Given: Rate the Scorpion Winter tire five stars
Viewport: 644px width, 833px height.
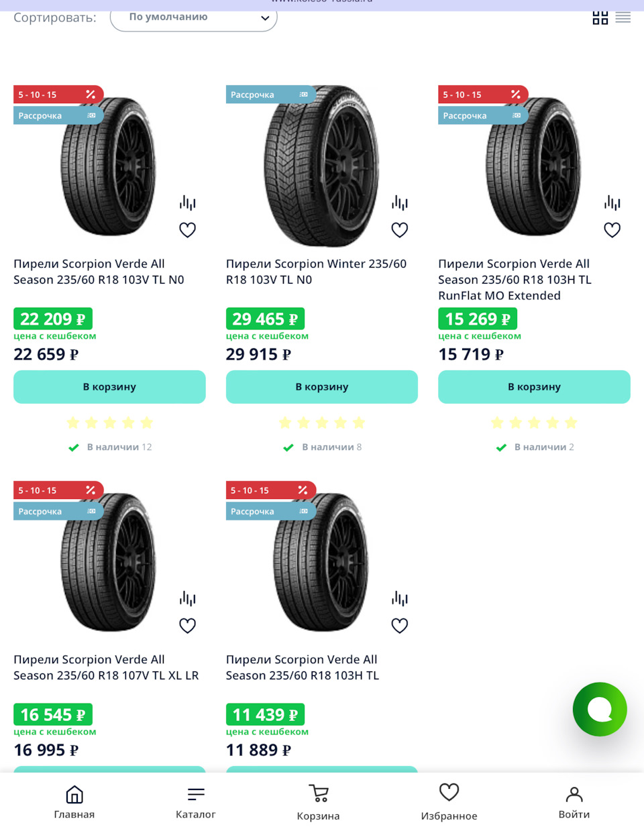Looking at the screenshot, I should 359,423.
